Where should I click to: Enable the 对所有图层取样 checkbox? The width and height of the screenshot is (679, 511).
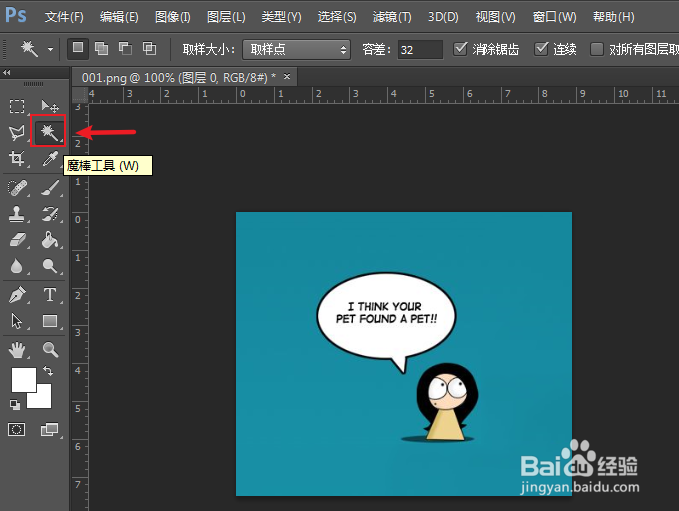pos(597,49)
